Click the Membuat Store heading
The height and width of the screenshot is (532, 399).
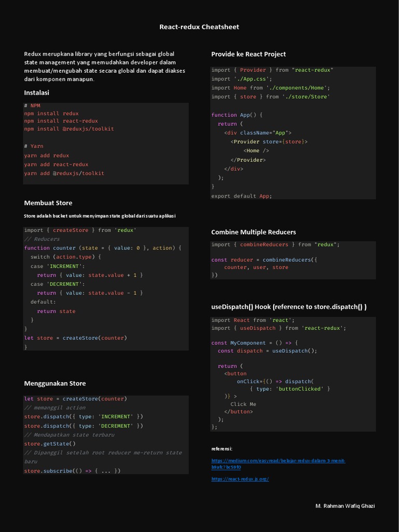click(x=48, y=203)
